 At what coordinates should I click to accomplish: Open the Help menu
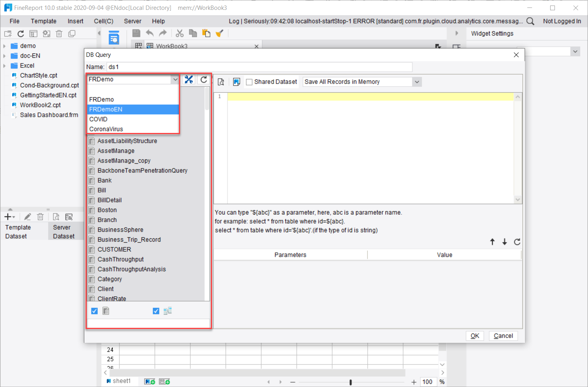pyautogui.click(x=158, y=21)
